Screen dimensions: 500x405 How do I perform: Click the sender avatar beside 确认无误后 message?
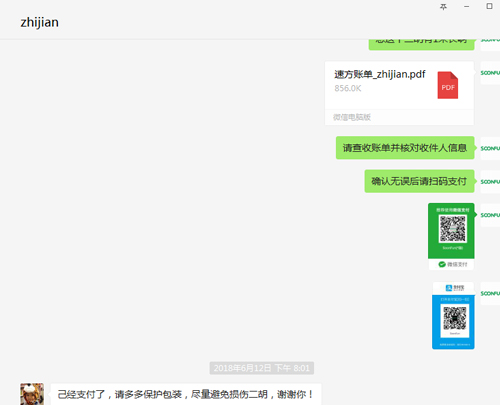[x=490, y=182]
